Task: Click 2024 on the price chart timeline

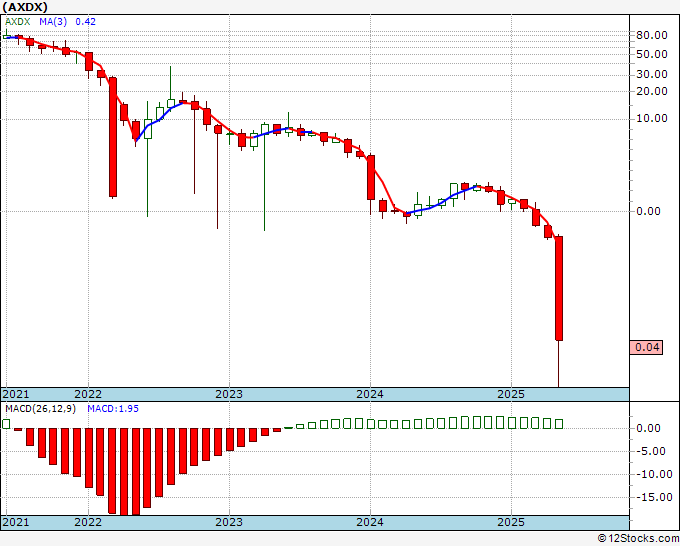Action: tap(369, 394)
